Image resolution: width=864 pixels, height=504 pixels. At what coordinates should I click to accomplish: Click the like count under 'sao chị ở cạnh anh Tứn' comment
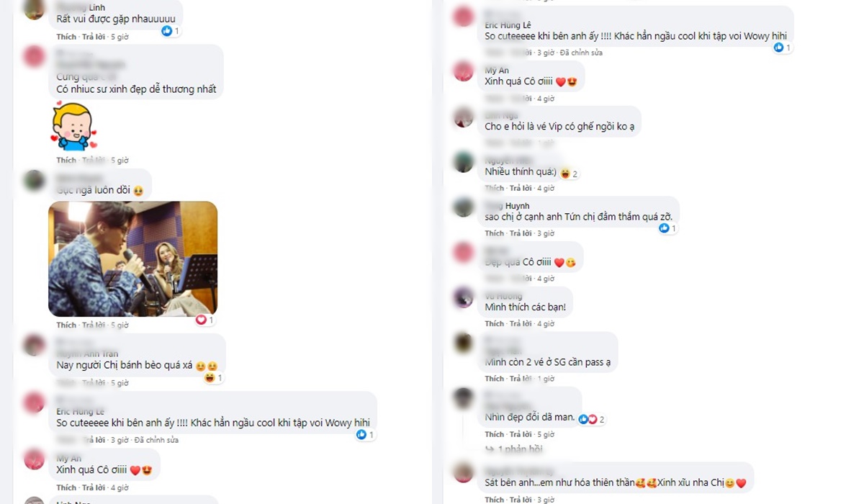pos(667,228)
